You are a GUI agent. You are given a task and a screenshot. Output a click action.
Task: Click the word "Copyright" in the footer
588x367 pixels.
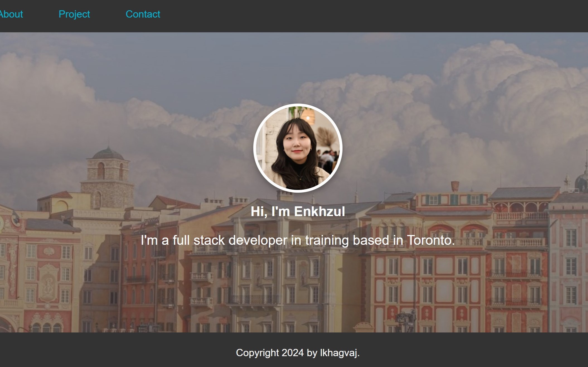click(257, 353)
